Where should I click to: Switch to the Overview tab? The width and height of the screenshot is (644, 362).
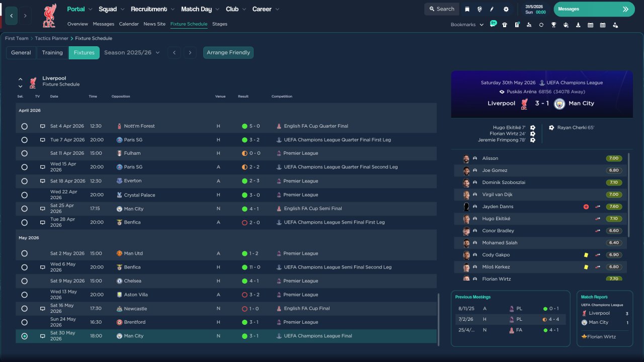[77, 24]
